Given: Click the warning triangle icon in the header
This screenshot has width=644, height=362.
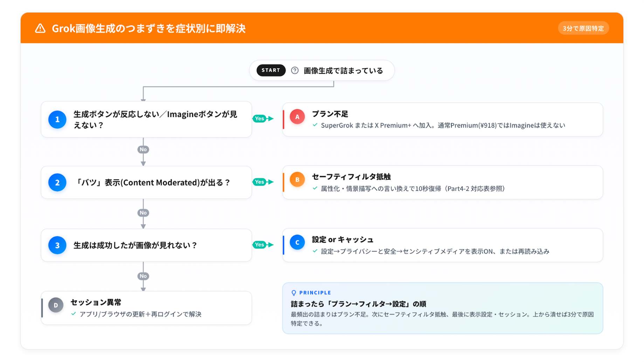Looking at the screenshot, I should [40, 28].
